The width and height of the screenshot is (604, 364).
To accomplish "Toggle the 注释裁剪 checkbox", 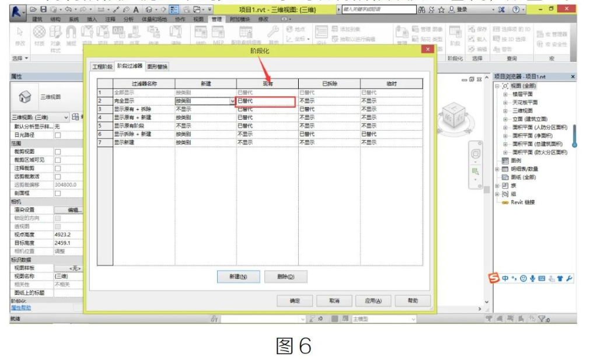I will pos(58,169).
